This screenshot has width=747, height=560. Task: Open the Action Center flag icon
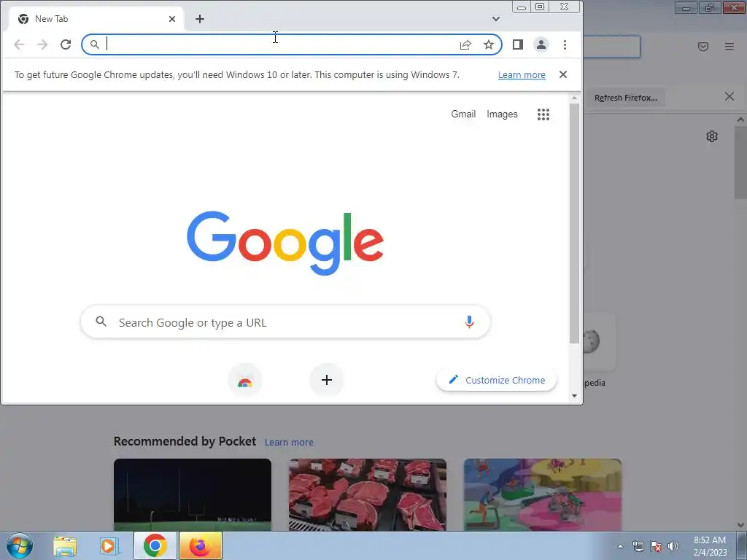656,546
